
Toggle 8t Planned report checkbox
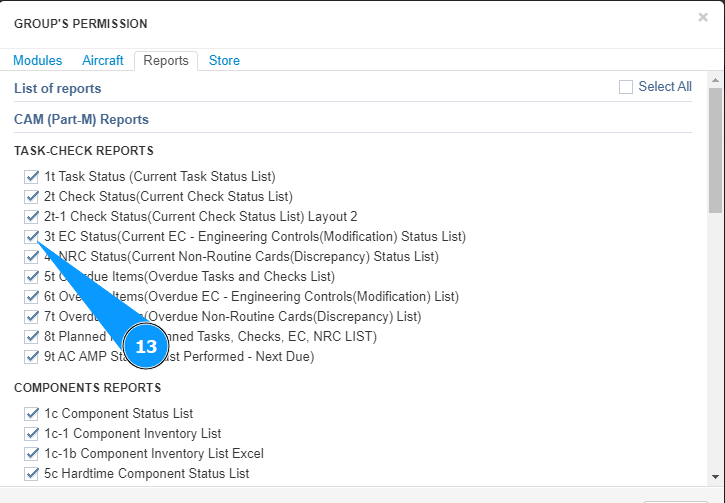32,337
